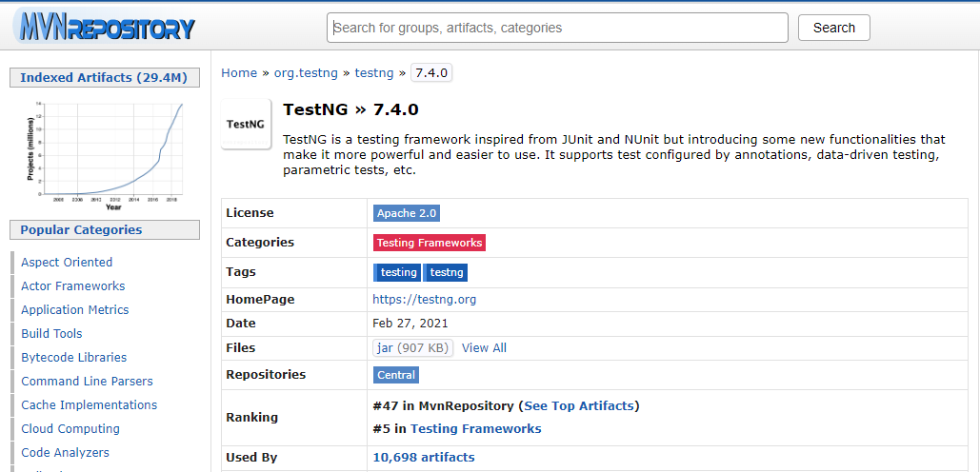Open the projects growth chart
Viewport: 980px width, 472px height.
105,155
